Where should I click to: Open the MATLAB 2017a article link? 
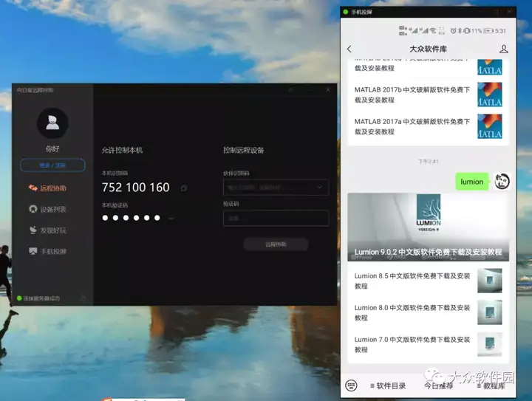412,126
